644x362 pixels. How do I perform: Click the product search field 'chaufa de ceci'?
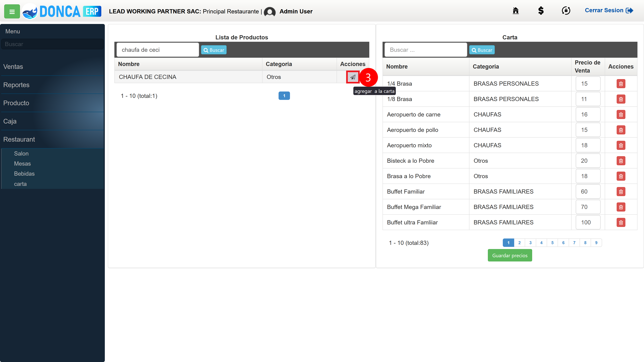[x=158, y=50]
